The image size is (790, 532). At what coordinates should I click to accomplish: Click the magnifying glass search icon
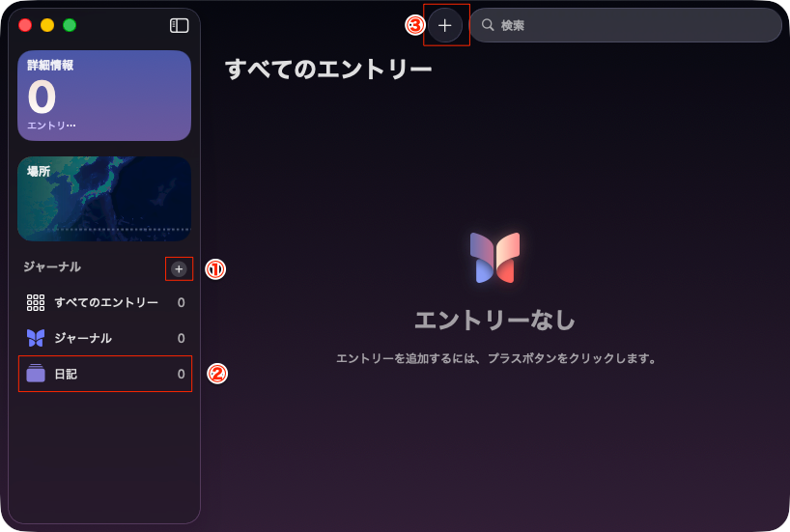(488, 25)
